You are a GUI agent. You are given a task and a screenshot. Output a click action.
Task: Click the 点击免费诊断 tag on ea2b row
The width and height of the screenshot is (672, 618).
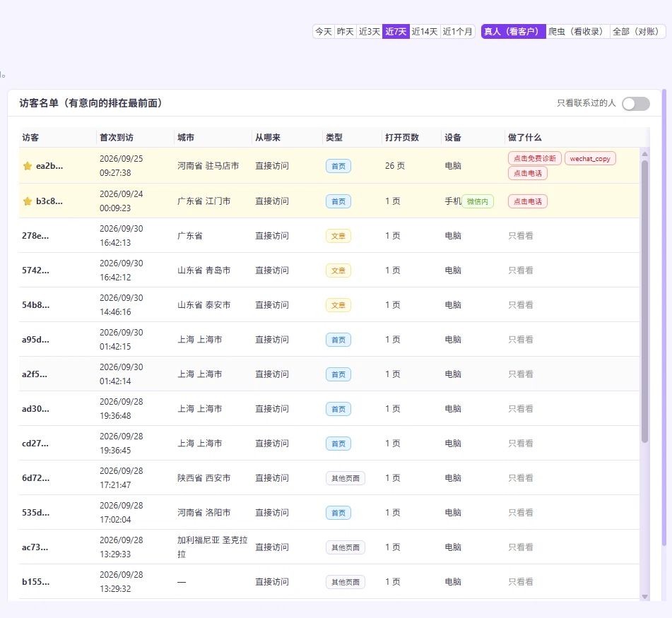click(534, 158)
